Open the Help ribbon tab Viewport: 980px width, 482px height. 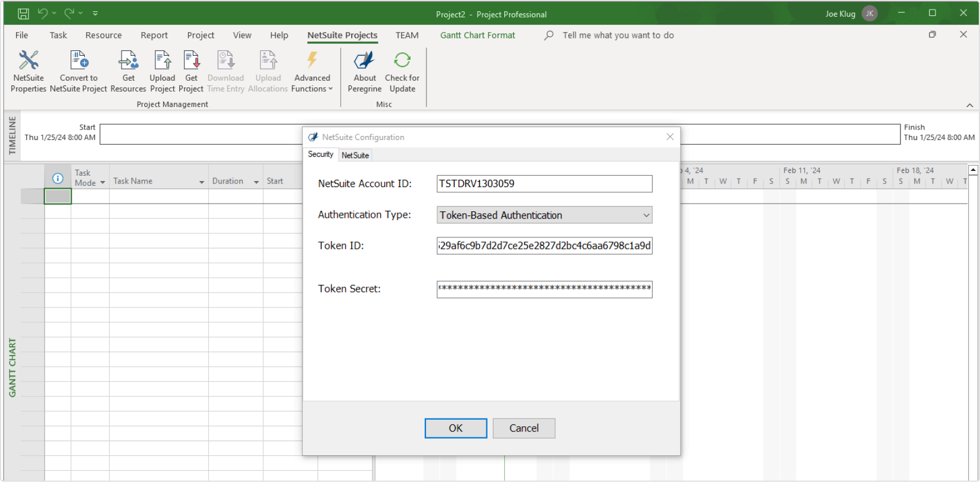pos(279,36)
